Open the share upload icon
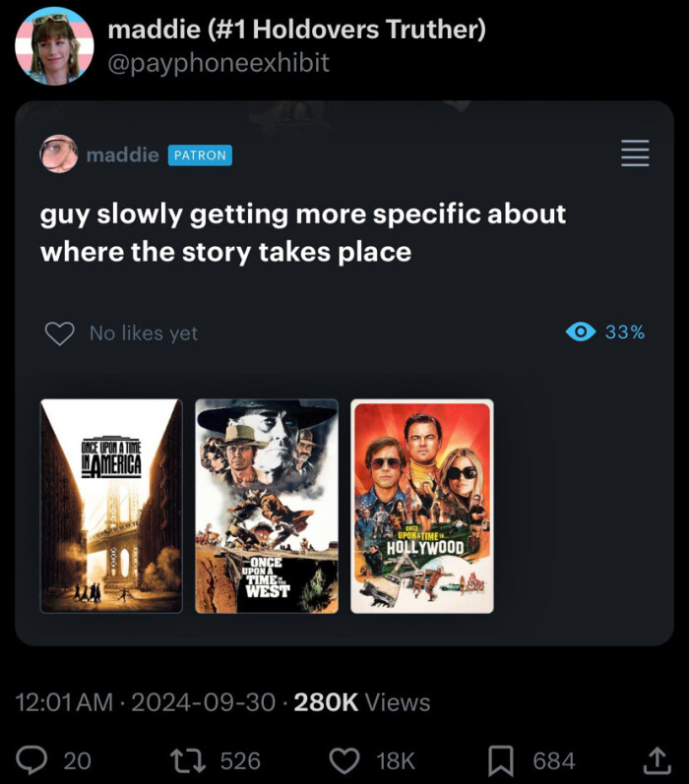Viewport: 689px width, 784px height. click(655, 758)
